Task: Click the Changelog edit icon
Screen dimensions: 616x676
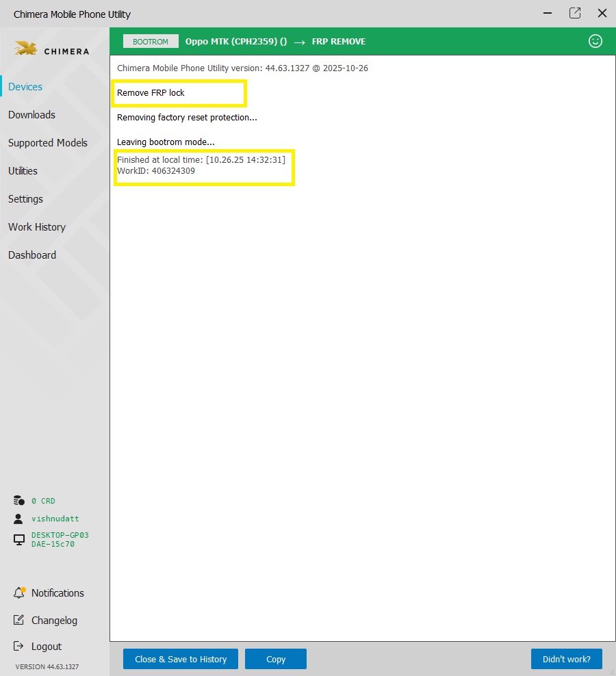Action: pyautogui.click(x=18, y=620)
